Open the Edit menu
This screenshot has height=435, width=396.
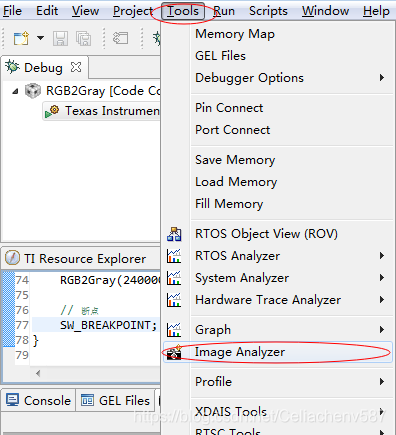point(47,11)
